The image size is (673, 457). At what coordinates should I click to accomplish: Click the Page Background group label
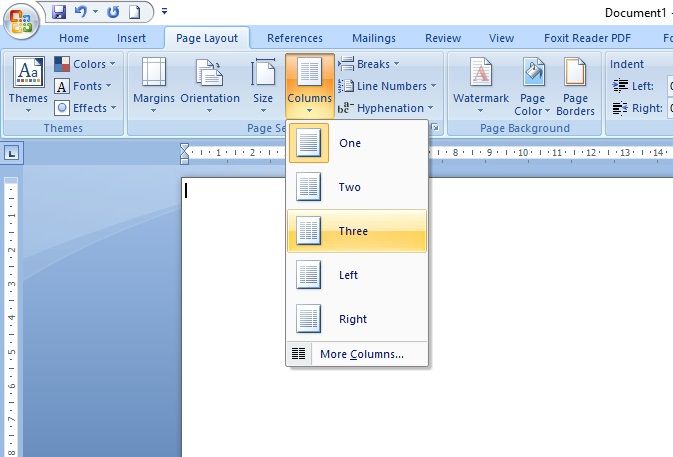(x=524, y=128)
